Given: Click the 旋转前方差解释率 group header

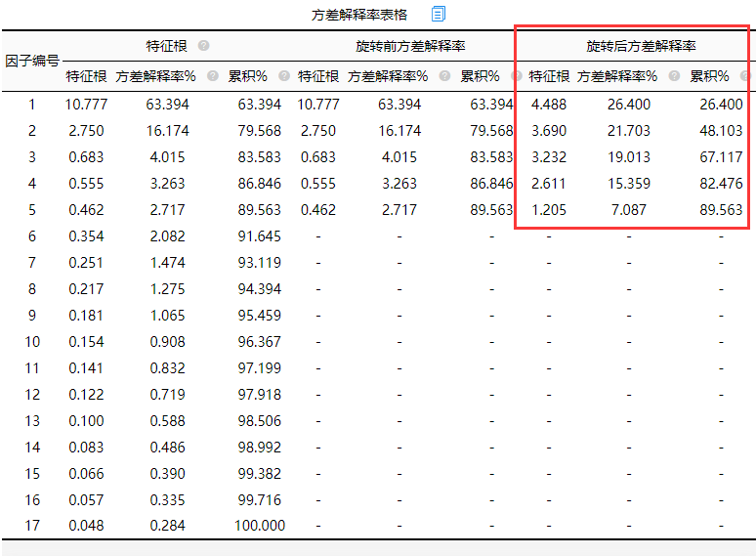Looking at the screenshot, I should click(x=410, y=46).
